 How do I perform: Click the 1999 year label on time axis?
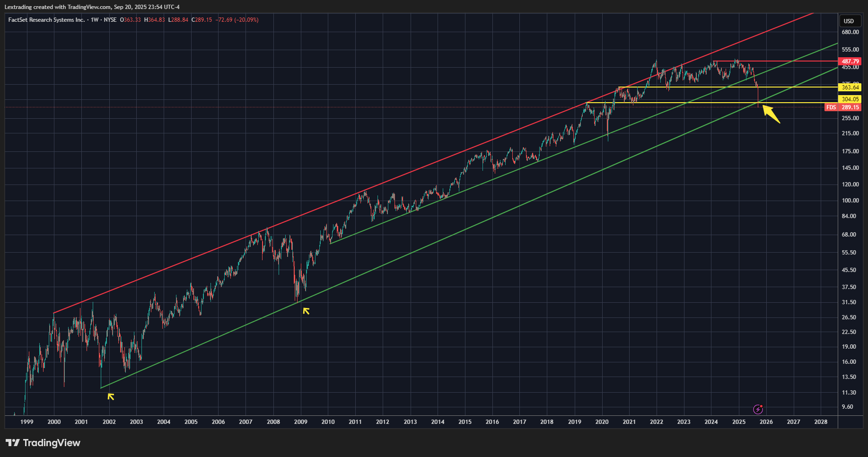tap(27, 422)
